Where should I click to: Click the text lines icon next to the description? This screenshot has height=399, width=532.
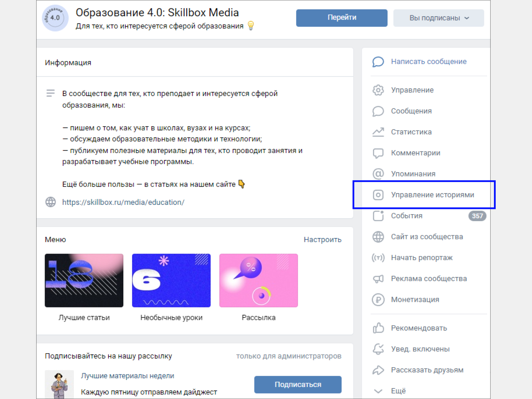click(x=50, y=93)
